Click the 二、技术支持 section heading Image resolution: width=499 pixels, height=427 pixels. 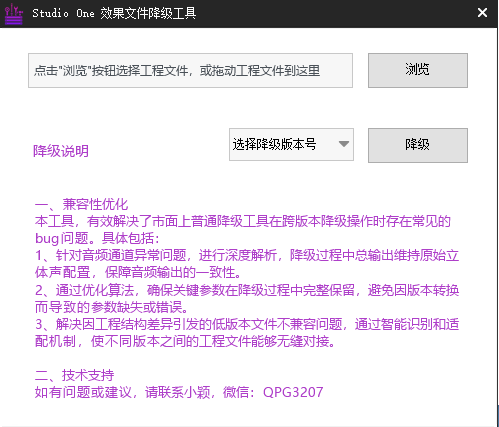pos(74,375)
